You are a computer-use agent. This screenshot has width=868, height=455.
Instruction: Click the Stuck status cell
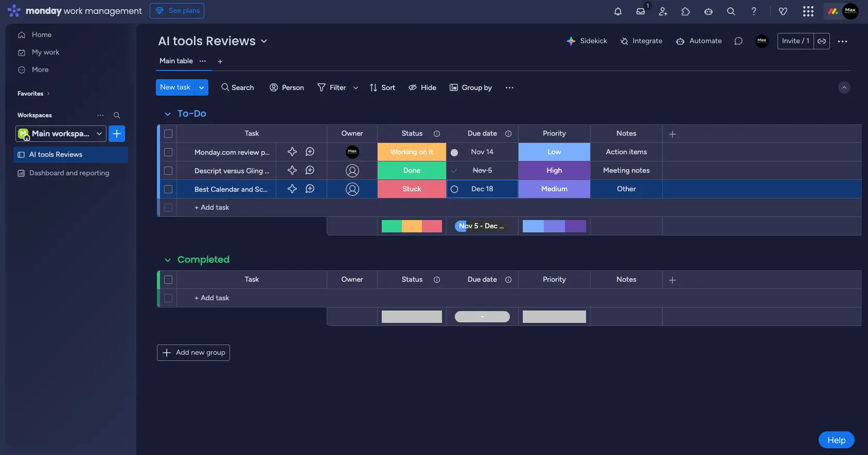tap(412, 189)
